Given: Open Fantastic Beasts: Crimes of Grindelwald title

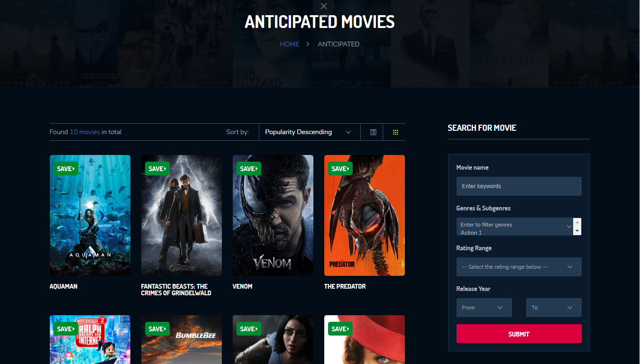Looking at the screenshot, I should [x=176, y=290].
